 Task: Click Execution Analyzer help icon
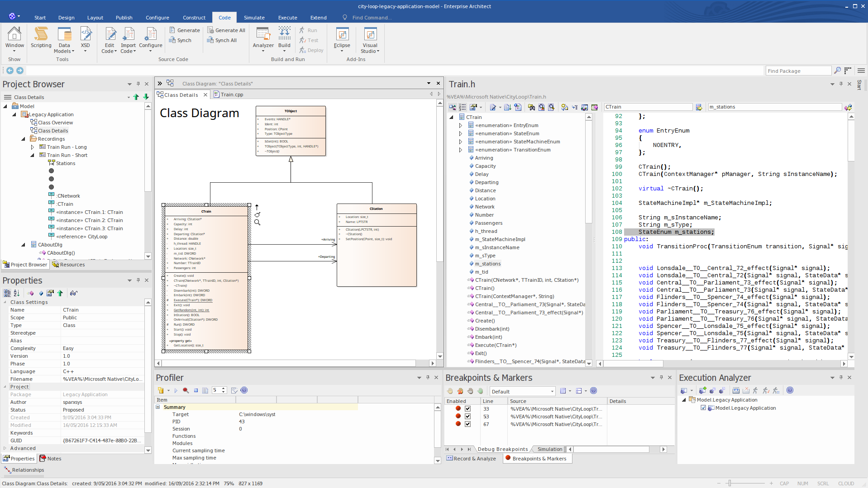tap(790, 390)
